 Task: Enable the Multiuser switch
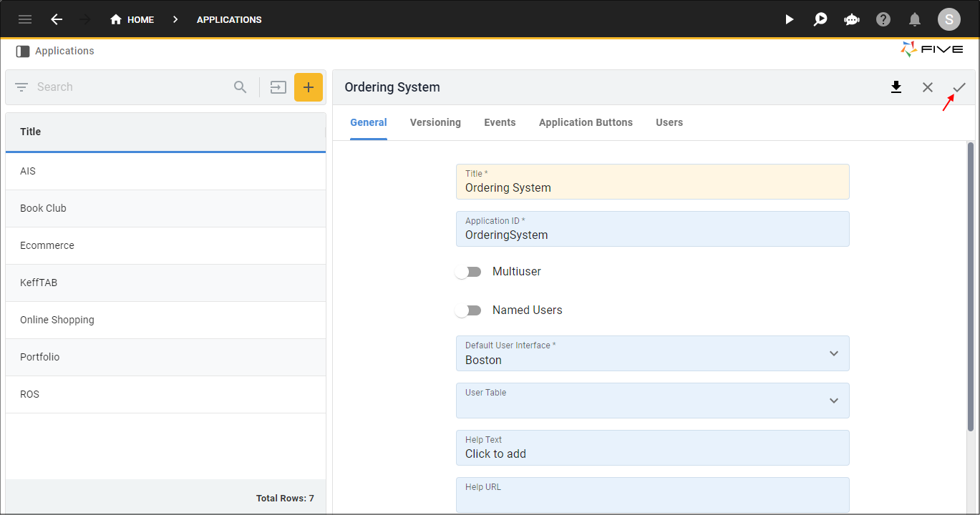click(x=469, y=272)
